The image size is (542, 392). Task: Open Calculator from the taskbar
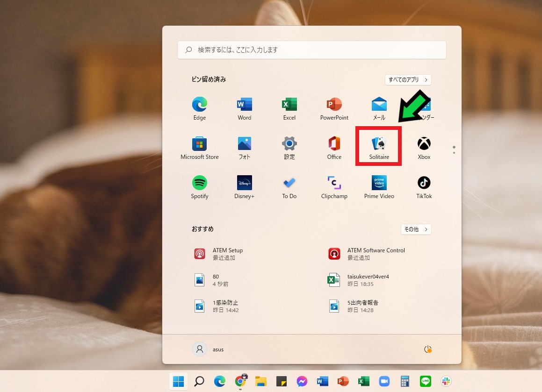click(x=405, y=381)
